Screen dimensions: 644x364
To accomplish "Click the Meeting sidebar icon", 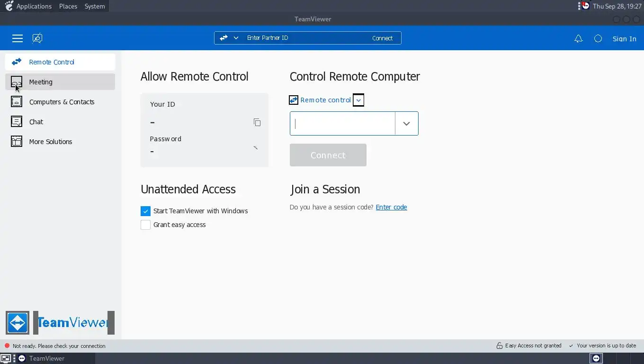I will tap(17, 82).
